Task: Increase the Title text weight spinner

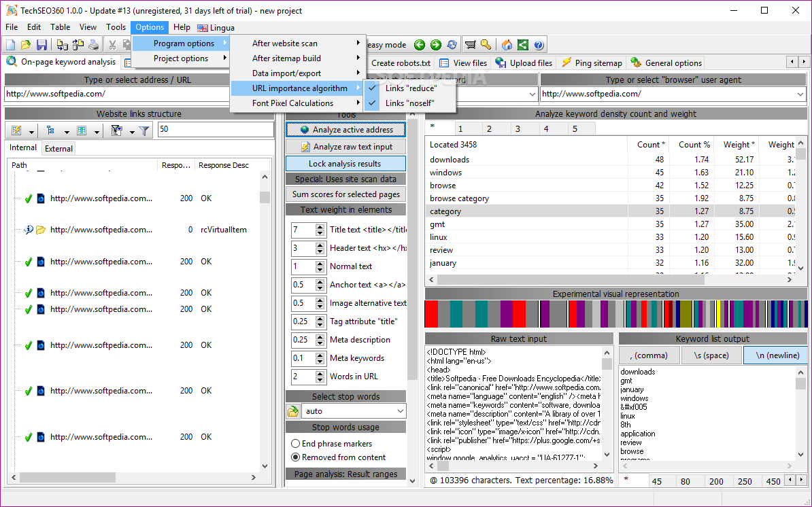Action: click(x=320, y=226)
